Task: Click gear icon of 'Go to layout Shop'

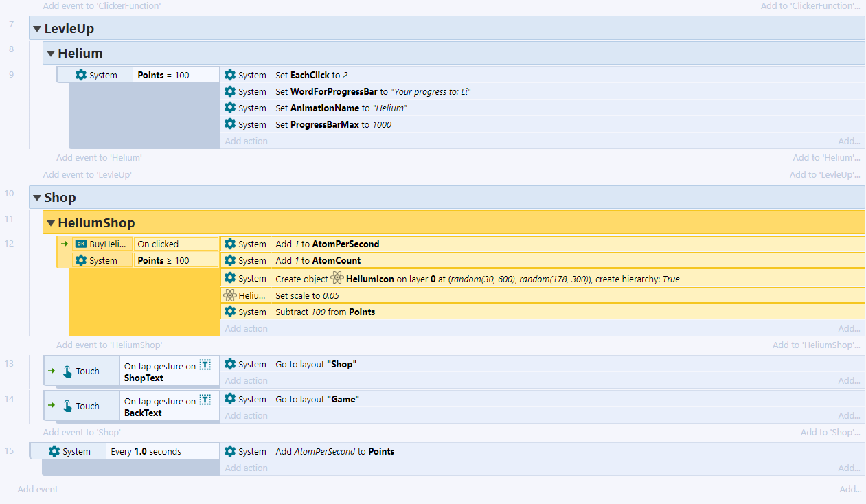Action: click(x=230, y=365)
